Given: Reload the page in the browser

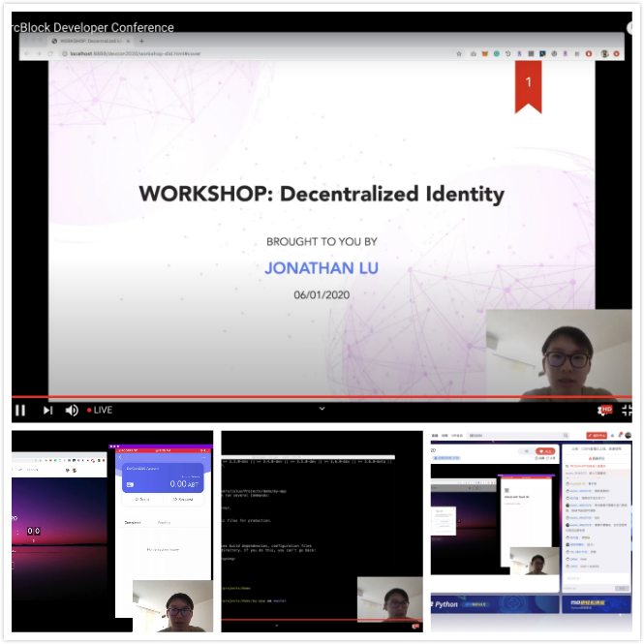Looking at the screenshot, I should pyautogui.click(x=50, y=54).
